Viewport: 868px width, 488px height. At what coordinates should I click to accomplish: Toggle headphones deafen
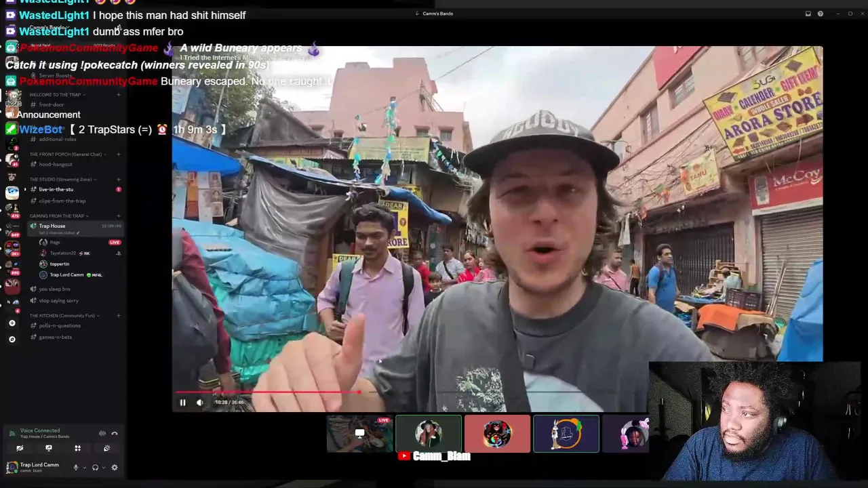95,467
